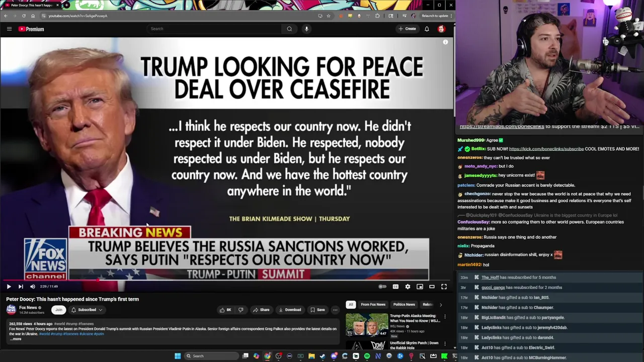Click The_Hoff username in event list
Screen dimensions: 644x362
click(x=490, y=278)
